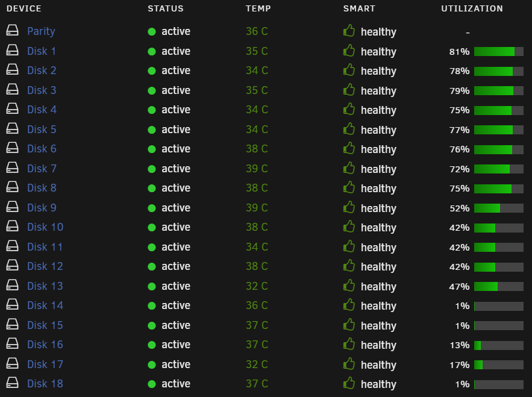Click the drive icon beside Disk 6
Screen dimensions: 532x397
click(13, 148)
